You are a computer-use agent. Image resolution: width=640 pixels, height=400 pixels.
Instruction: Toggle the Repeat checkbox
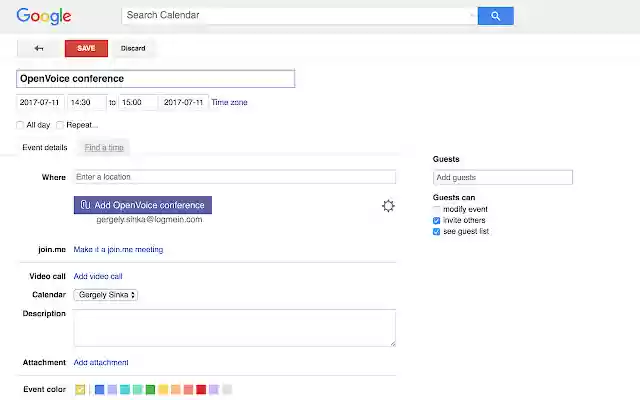[60, 125]
